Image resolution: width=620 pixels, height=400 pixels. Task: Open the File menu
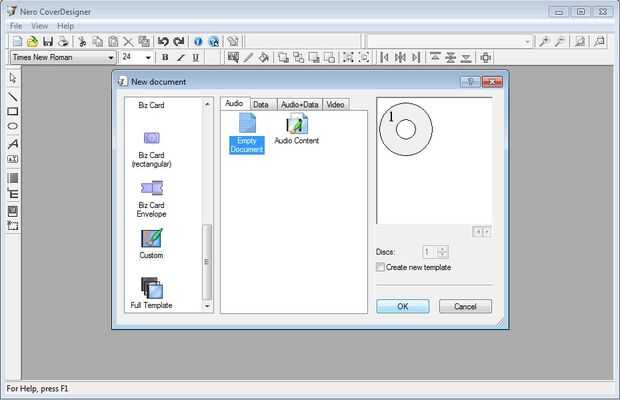coord(16,26)
